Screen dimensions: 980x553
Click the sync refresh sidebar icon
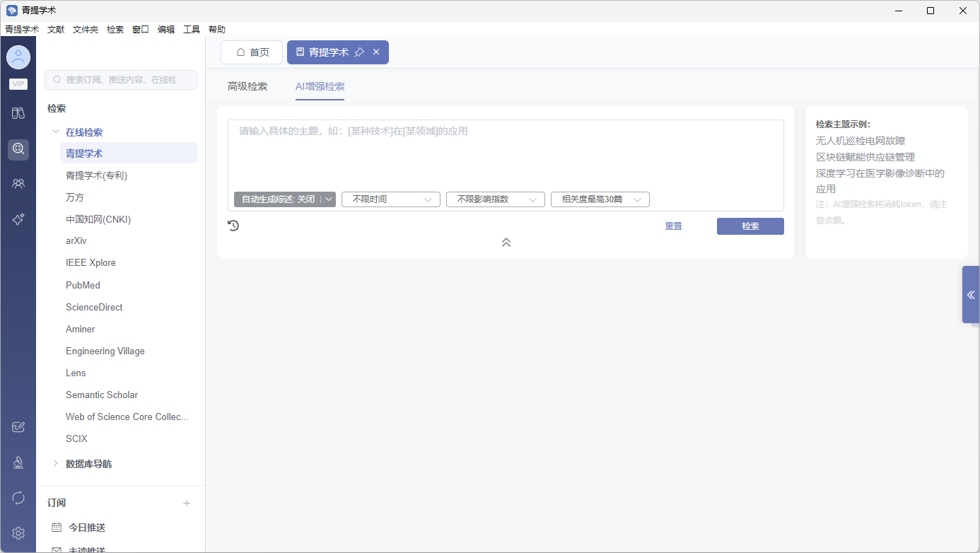pyautogui.click(x=18, y=498)
